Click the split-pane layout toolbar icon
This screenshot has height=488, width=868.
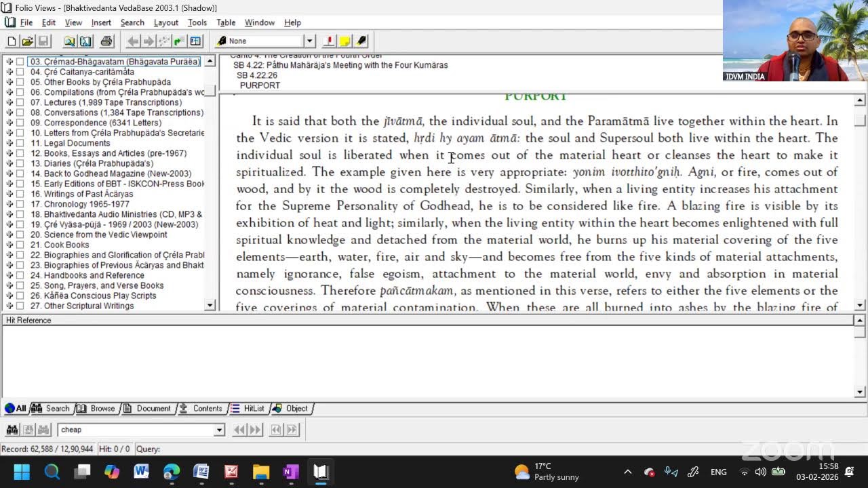click(x=195, y=41)
